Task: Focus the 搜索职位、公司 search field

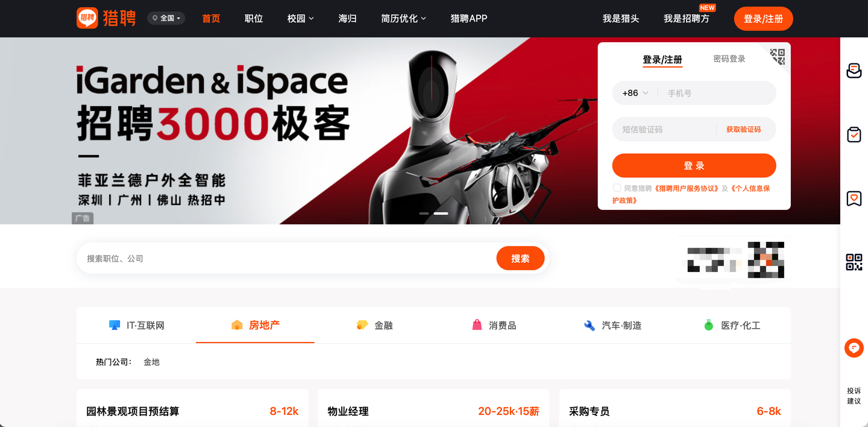Action: tap(287, 258)
